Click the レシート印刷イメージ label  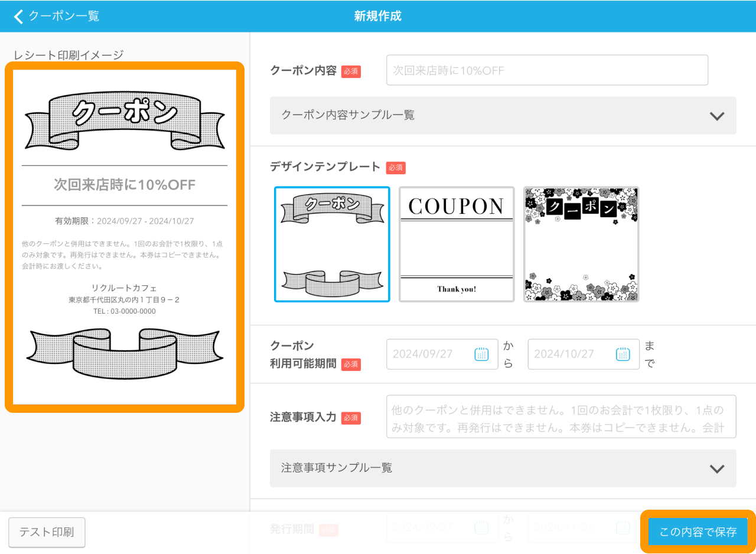[69, 55]
